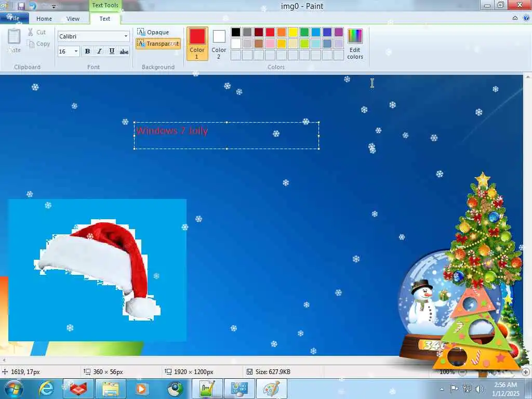Image resolution: width=532 pixels, height=399 pixels.
Task: Toggle Strikethrough text formatting
Action: (x=124, y=51)
